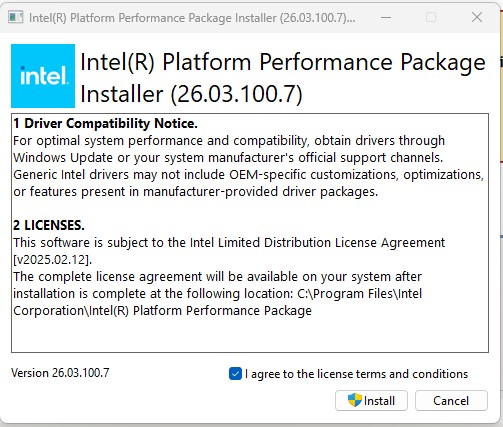Uncheck the license agreement checkbox
The width and height of the screenshot is (503, 427).
(x=235, y=374)
